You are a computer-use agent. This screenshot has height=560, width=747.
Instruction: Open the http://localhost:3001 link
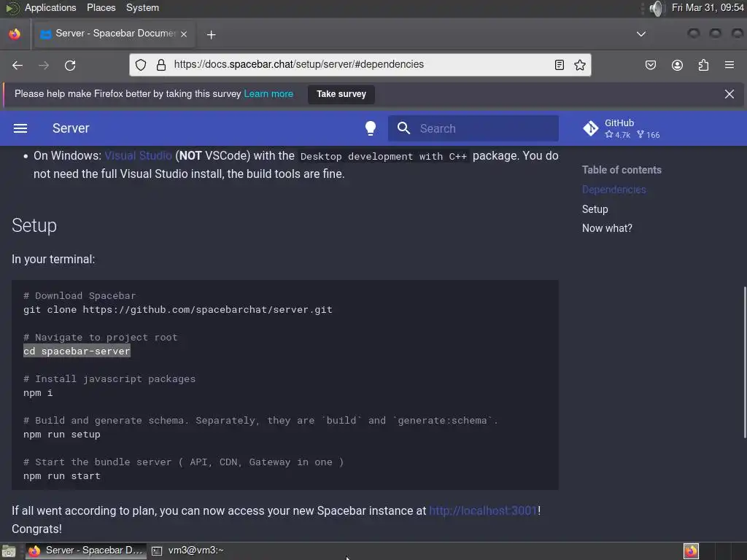pos(483,510)
